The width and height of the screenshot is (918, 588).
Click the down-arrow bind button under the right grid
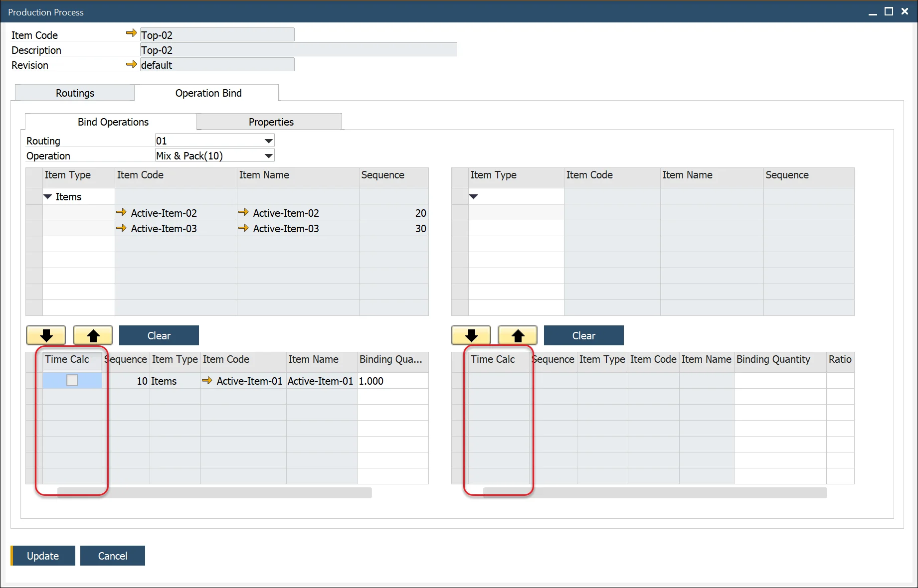click(x=471, y=335)
